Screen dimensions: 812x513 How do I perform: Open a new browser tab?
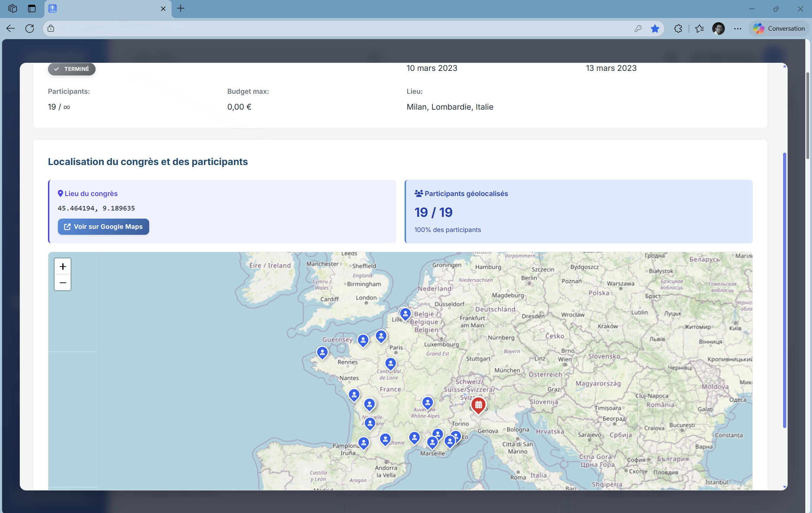[181, 8]
